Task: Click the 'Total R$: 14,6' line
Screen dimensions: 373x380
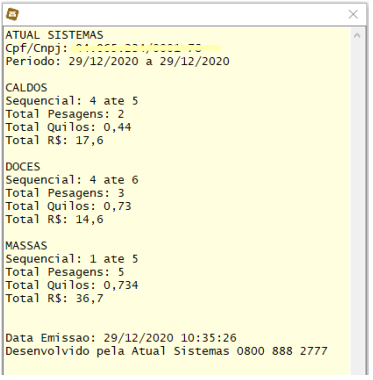Action: tap(55, 219)
